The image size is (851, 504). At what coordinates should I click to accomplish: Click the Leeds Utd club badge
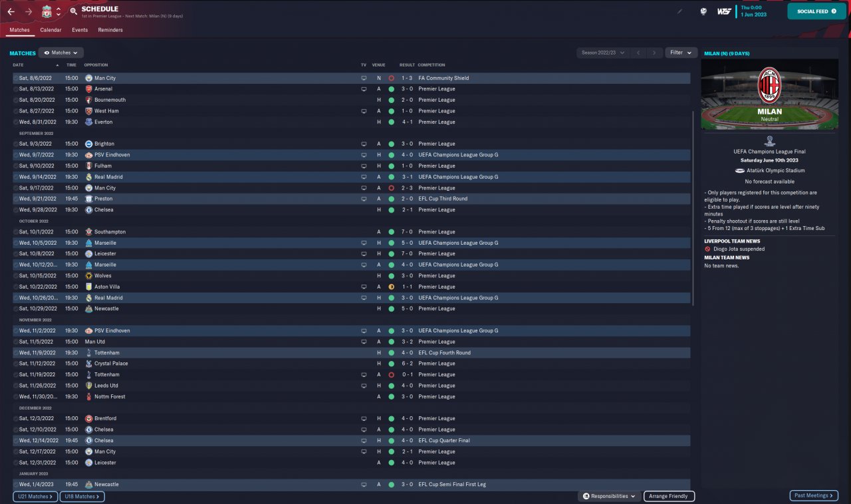pos(88,386)
